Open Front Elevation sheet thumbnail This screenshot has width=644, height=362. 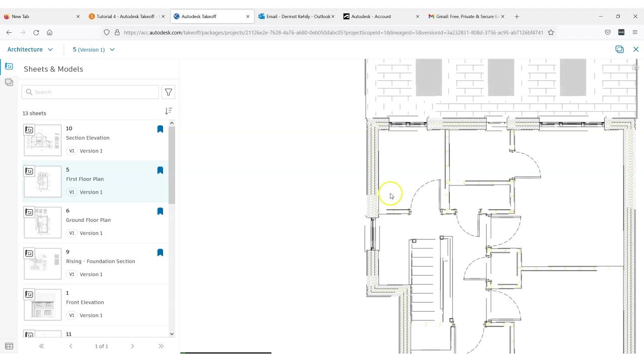coord(43,305)
